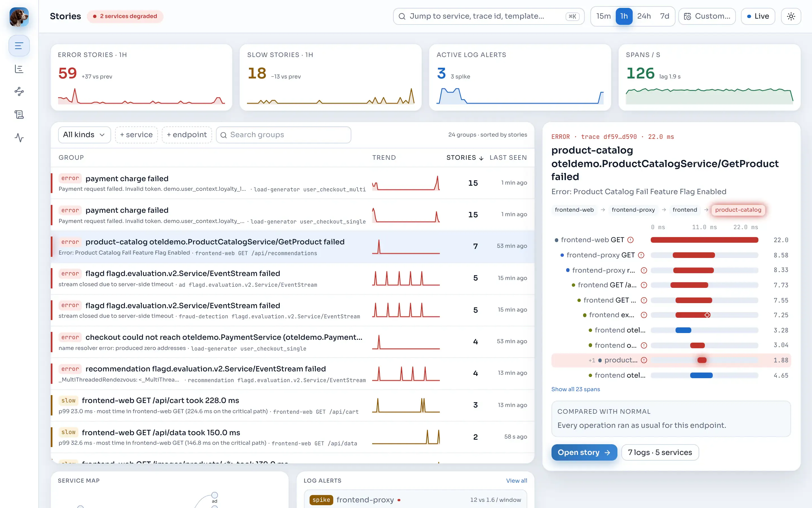This screenshot has width=812, height=508.
Task: Focus the Search groups input
Action: pos(284,135)
